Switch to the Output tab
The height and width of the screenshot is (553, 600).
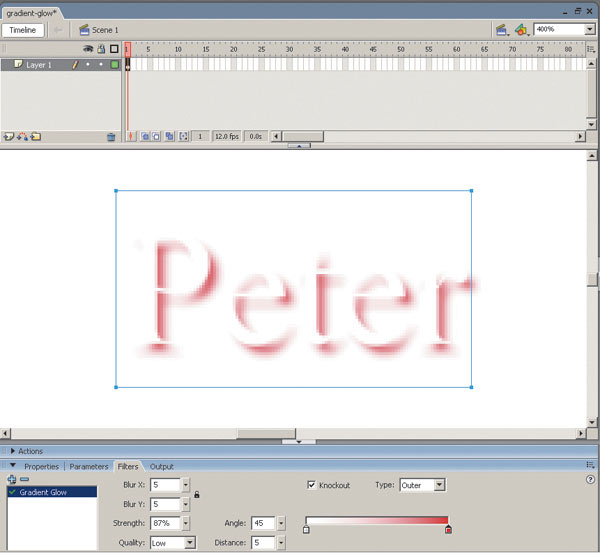click(161, 466)
